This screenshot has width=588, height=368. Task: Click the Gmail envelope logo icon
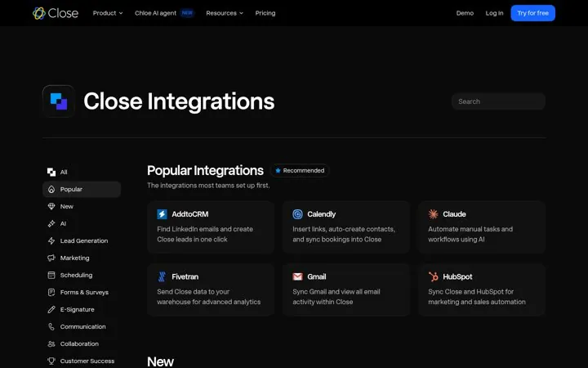[x=297, y=276]
